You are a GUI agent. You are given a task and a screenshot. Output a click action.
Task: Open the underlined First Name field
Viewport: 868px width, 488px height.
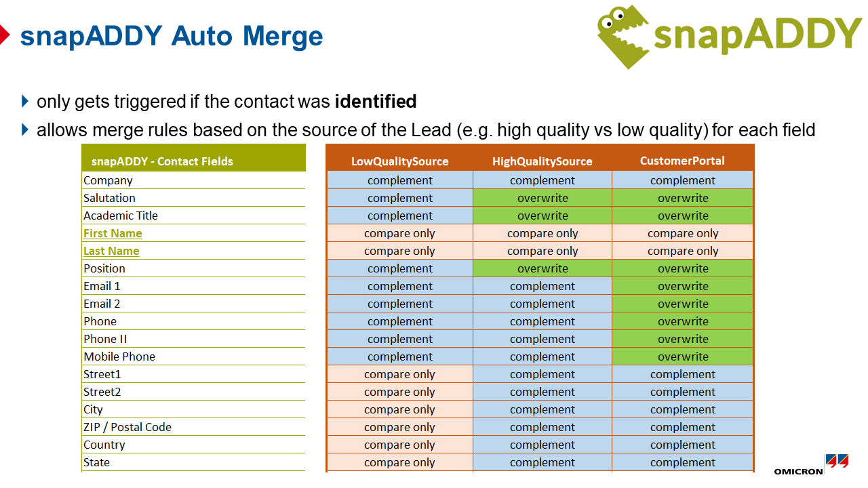113,233
